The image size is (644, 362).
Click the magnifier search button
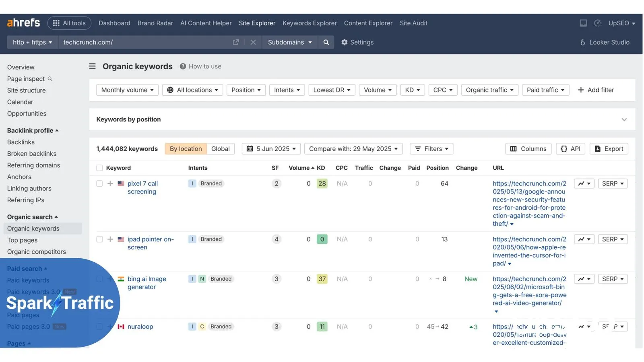pyautogui.click(x=326, y=42)
